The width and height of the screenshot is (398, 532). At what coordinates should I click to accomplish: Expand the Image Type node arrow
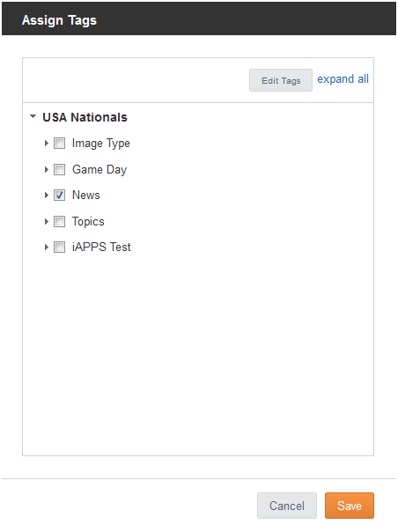pyautogui.click(x=47, y=144)
